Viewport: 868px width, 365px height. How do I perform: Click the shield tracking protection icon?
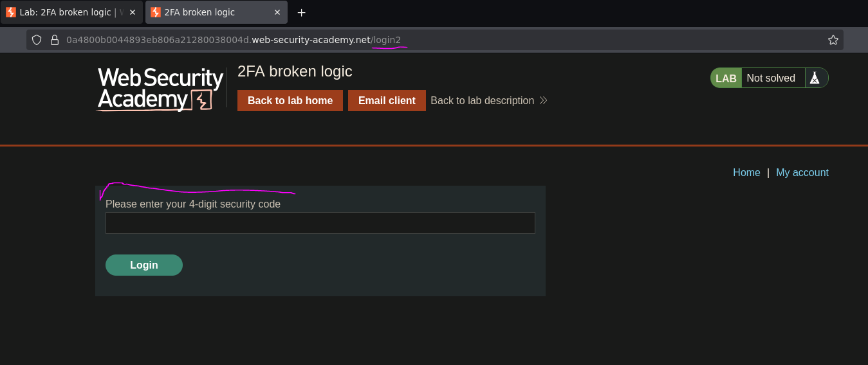(x=37, y=40)
